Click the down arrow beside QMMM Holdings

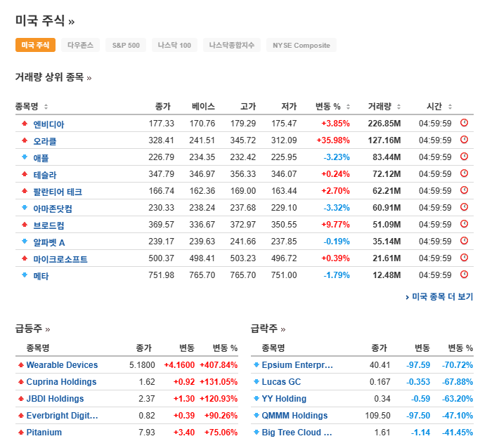(257, 415)
